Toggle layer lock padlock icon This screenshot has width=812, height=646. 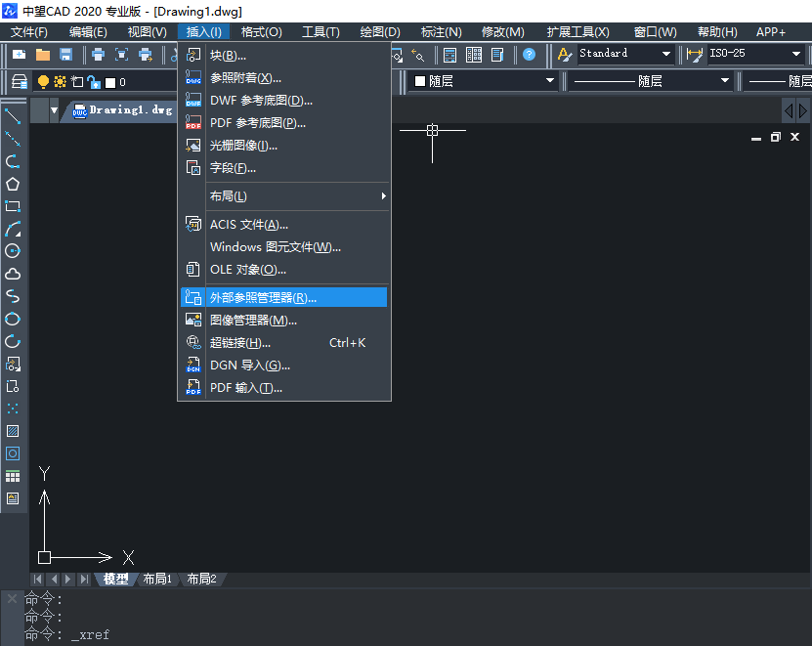[x=93, y=82]
